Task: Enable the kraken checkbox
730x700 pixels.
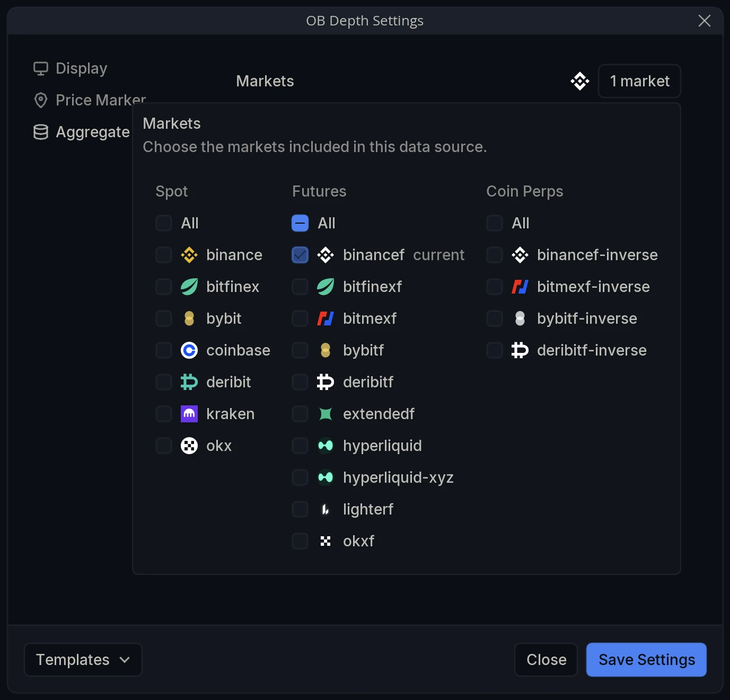Action: coord(164,414)
